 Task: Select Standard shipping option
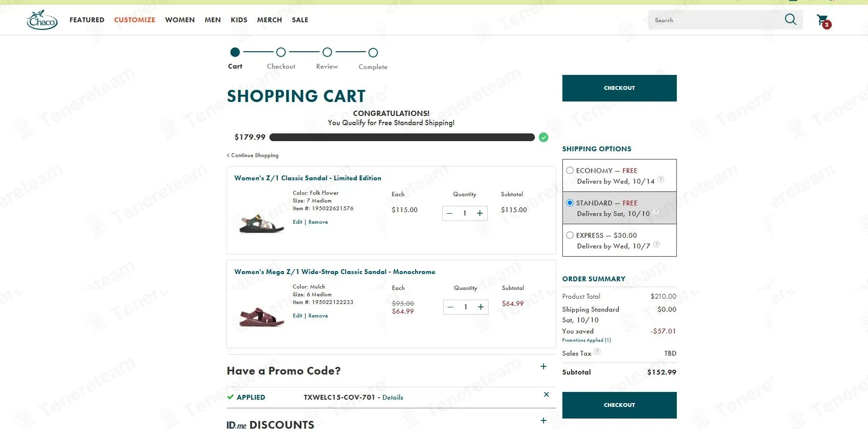click(x=570, y=203)
